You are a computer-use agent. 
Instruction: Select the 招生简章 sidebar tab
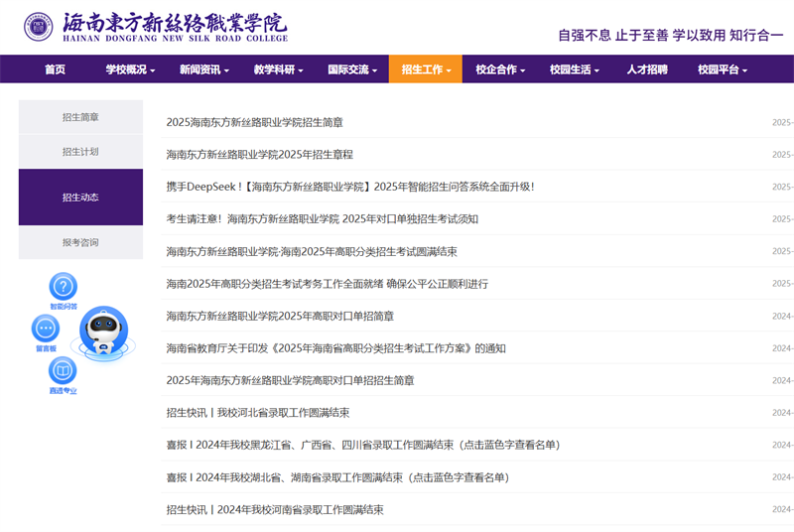pos(80,117)
